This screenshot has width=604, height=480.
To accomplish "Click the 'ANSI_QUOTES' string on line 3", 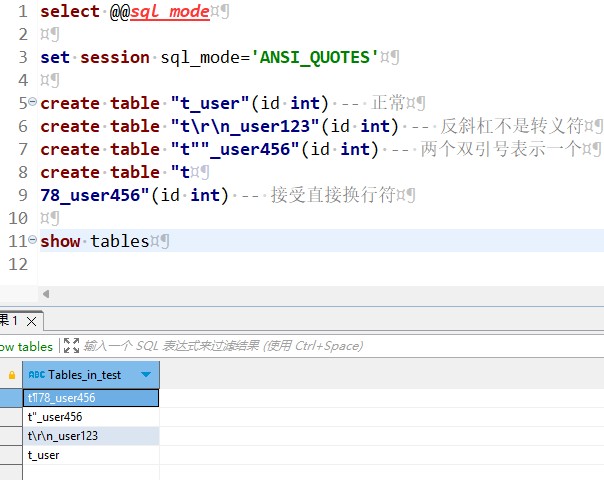I will [x=318, y=57].
